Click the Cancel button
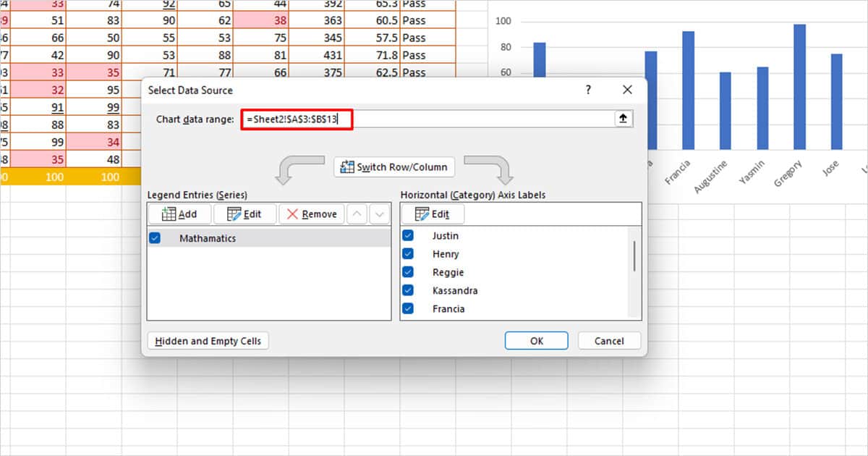868x456 pixels. coord(609,341)
